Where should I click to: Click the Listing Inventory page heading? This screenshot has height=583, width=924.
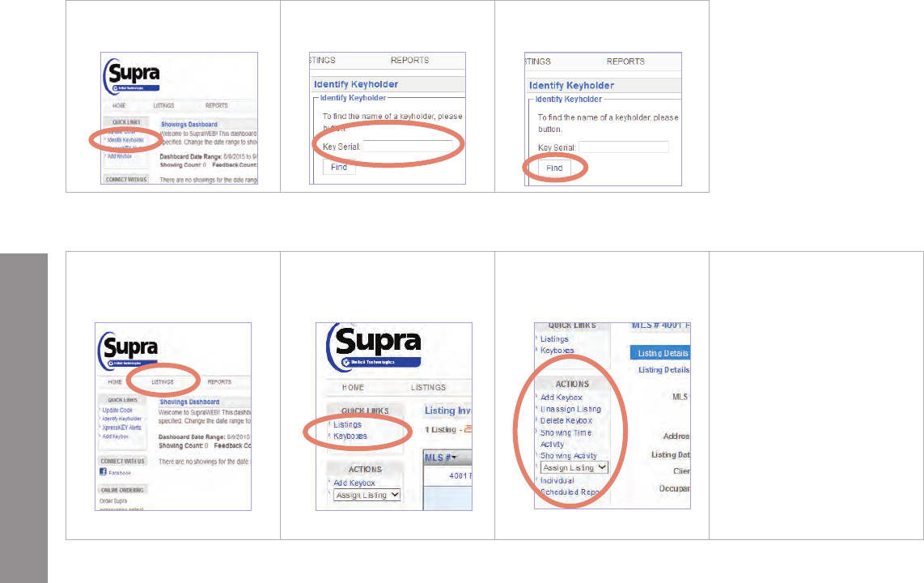click(448, 411)
